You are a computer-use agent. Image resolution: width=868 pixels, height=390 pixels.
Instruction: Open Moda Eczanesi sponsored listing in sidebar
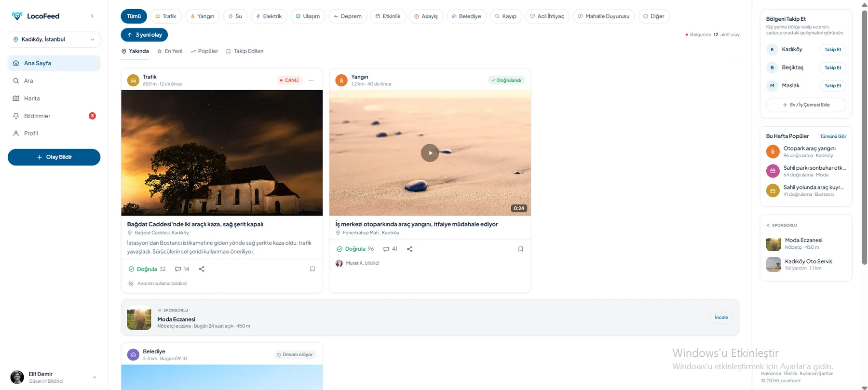click(x=806, y=243)
